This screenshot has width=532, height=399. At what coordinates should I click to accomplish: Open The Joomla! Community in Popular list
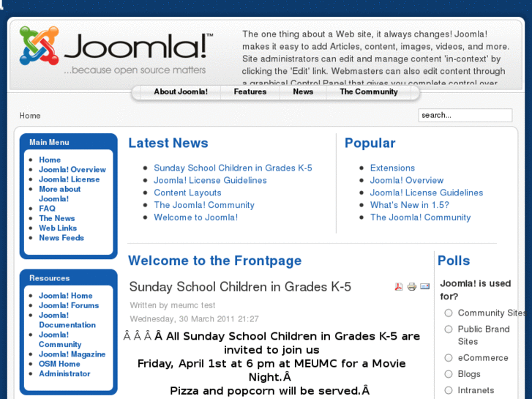[420, 217]
